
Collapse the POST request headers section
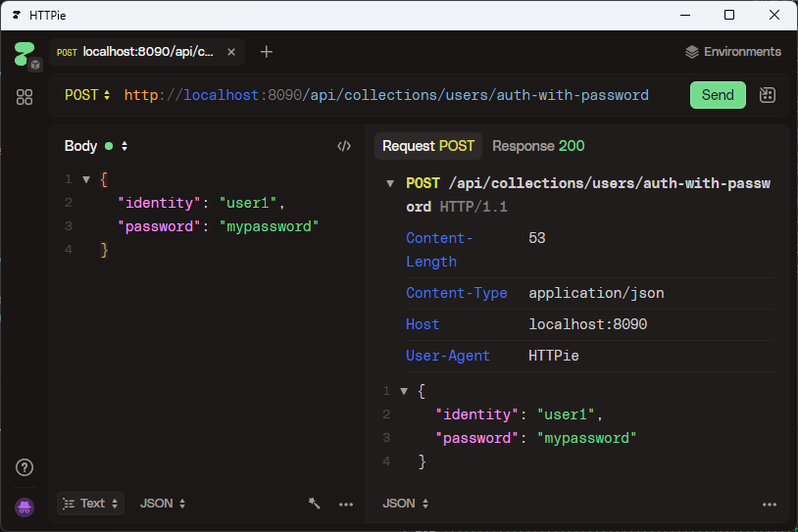tap(391, 183)
